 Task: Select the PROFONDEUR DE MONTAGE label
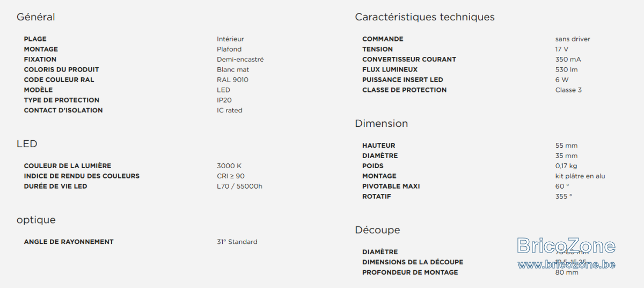point(410,272)
